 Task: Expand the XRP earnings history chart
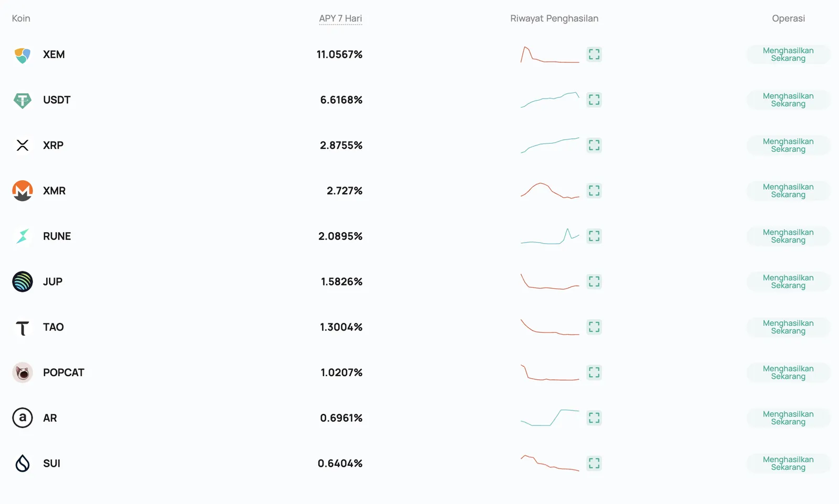(x=594, y=145)
